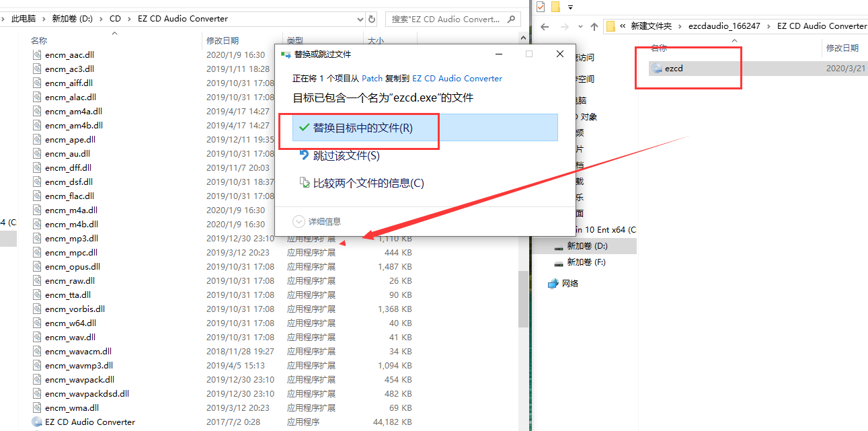This screenshot has height=431, width=868.
Task: Select the encm_m4a.dll file icon
Action: [37, 210]
